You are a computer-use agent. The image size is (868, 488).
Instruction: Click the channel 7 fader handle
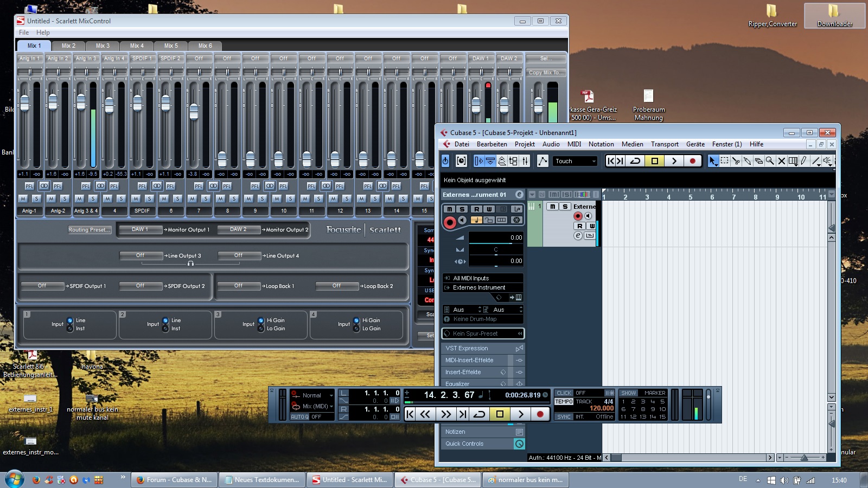(194, 111)
